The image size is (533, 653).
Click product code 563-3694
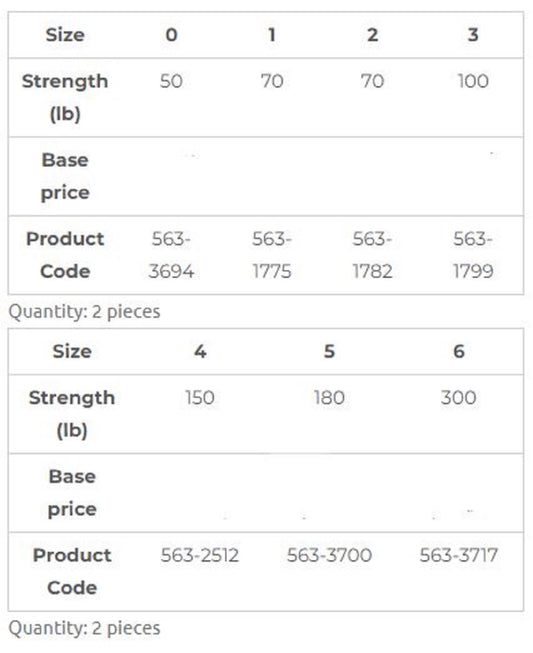pos(171,255)
